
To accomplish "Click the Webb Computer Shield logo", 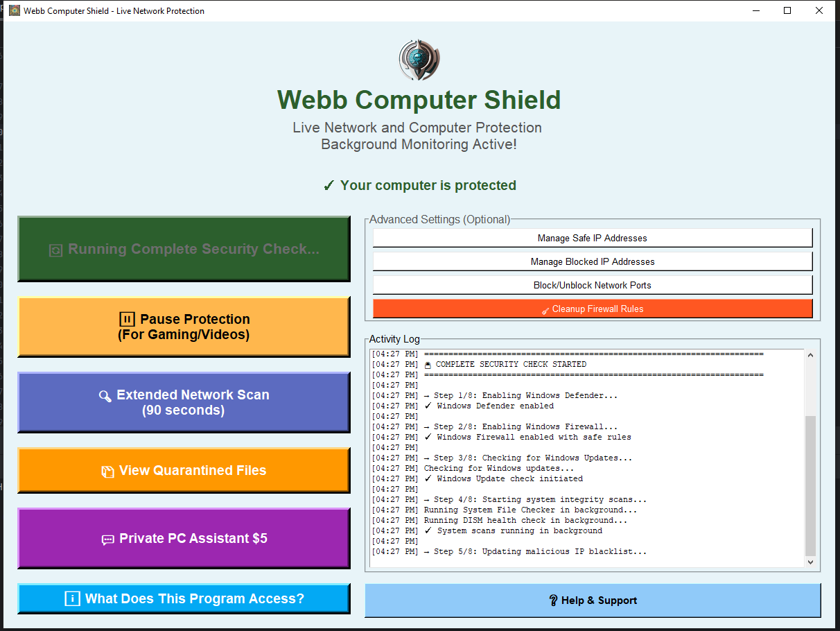I will tap(418, 60).
